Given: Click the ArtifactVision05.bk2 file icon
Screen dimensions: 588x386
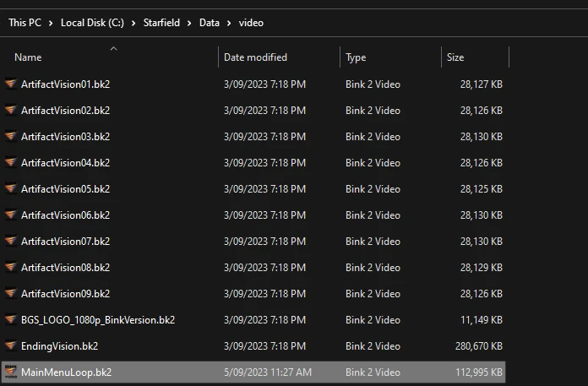Looking at the screenshot, I should click(x=10, y=189).
